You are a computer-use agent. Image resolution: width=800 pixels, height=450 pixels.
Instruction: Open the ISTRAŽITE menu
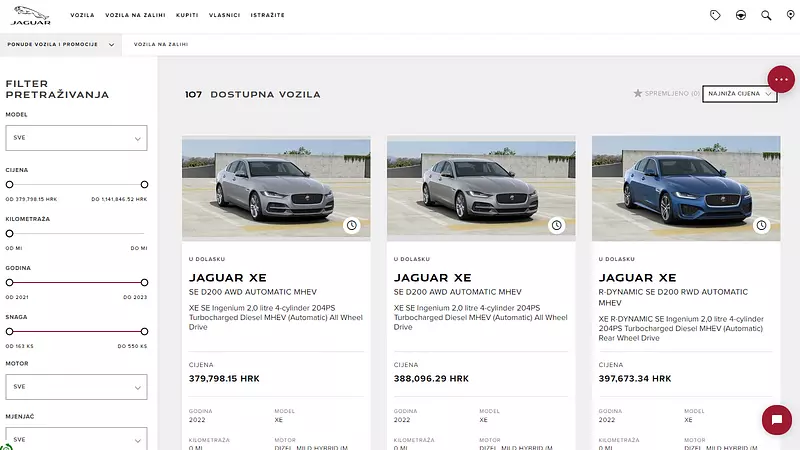click(267, 15)
